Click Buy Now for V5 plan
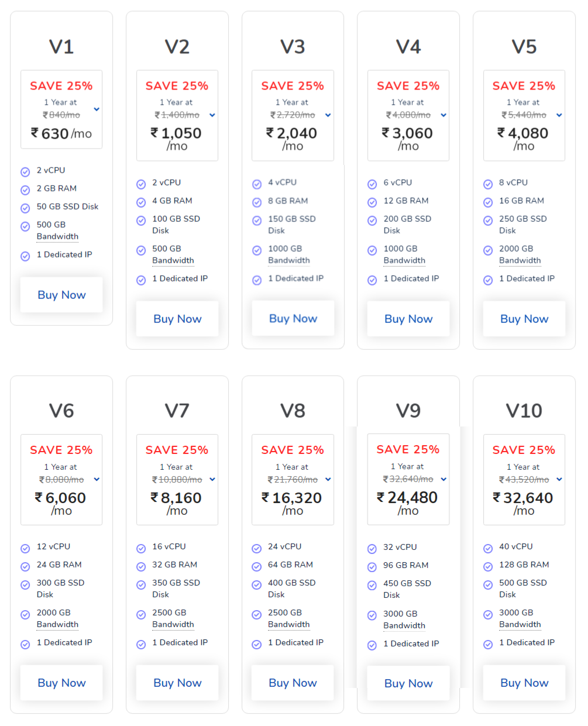The height and width of the screenshot is (726, 588). tap(524, 319)
